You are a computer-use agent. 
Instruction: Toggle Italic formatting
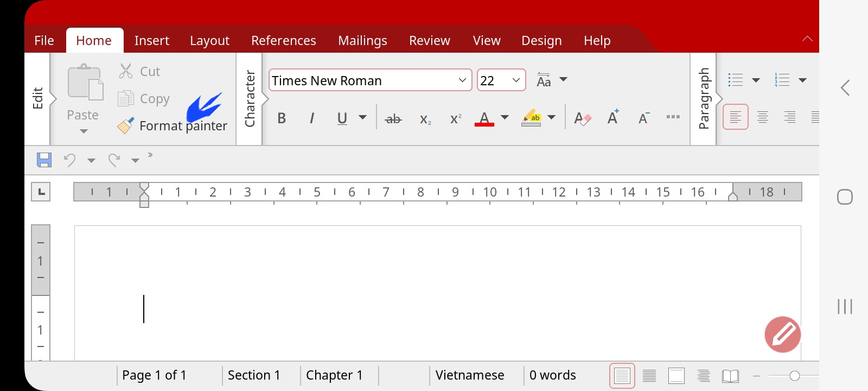(312, 118)
